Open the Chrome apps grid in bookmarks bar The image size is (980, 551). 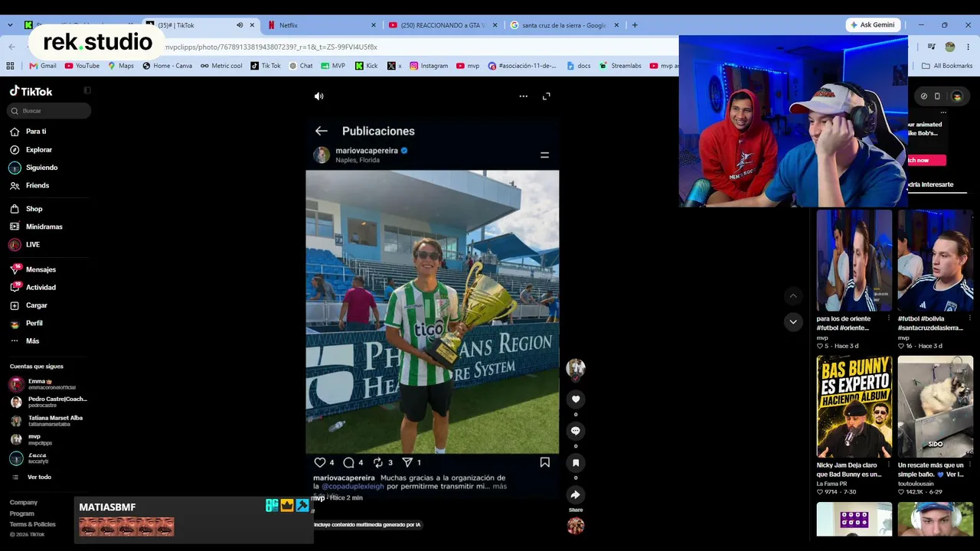coord(10,66)
